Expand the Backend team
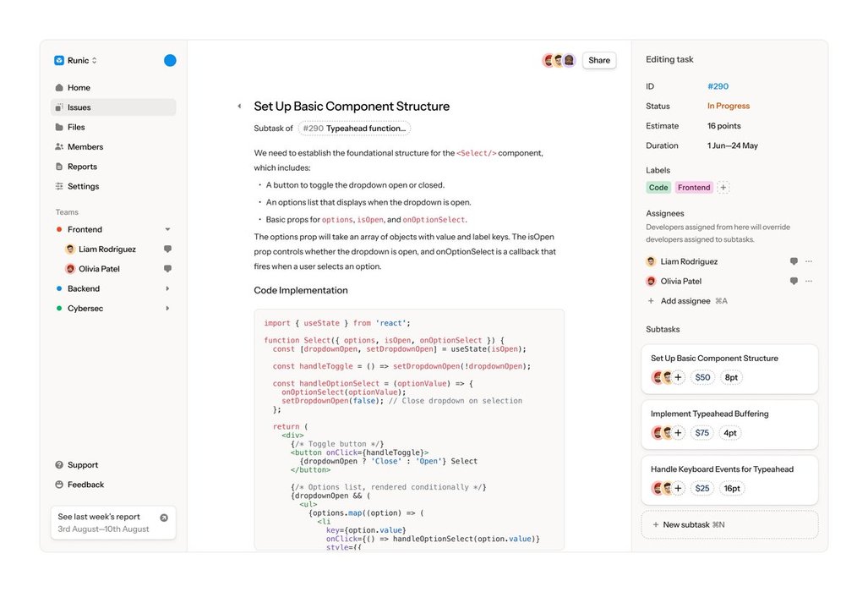The width and height of the screenshot is (868, 592). tap(167, 289)
